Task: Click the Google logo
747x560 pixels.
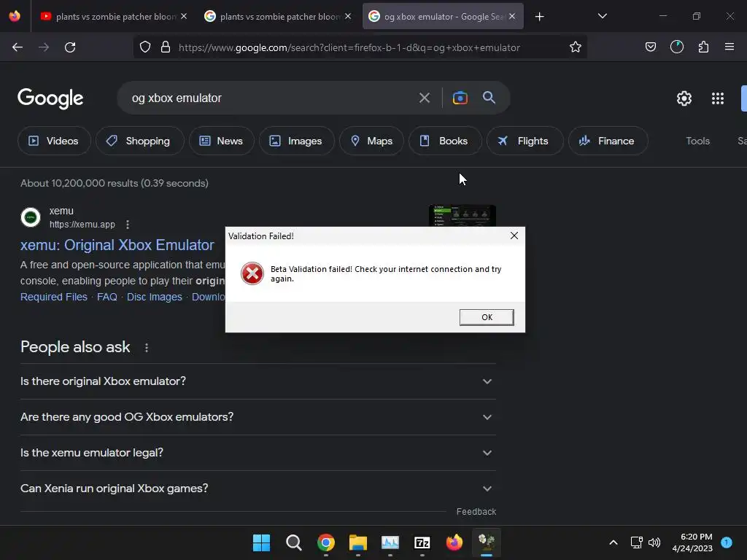Action: point(50,98)
